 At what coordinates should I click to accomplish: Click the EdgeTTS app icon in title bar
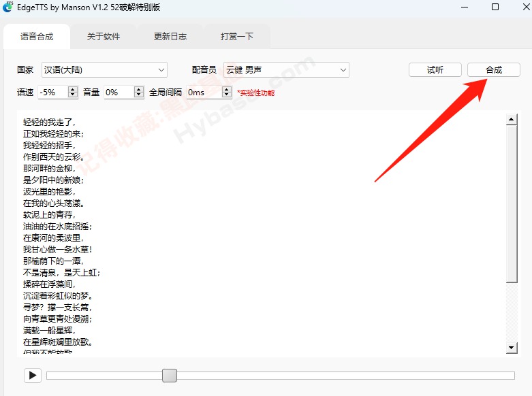pos(7,7)
